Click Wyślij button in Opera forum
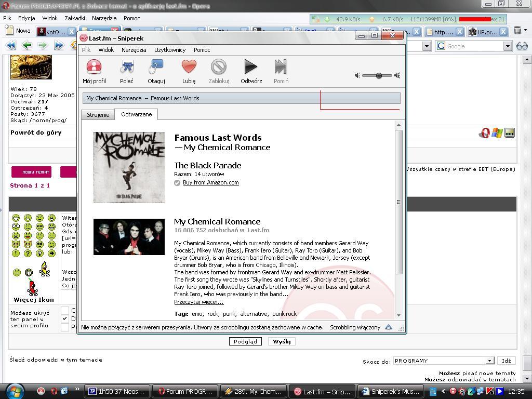 pos(282,341)
